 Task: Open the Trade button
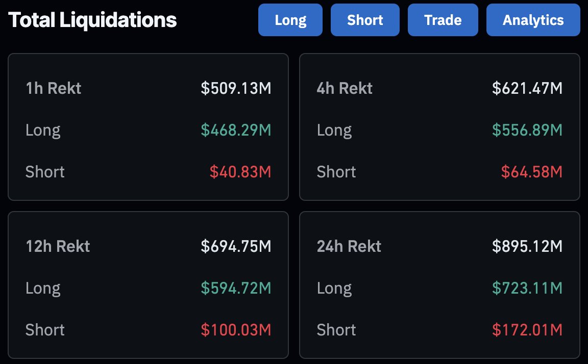click(443, 20)
